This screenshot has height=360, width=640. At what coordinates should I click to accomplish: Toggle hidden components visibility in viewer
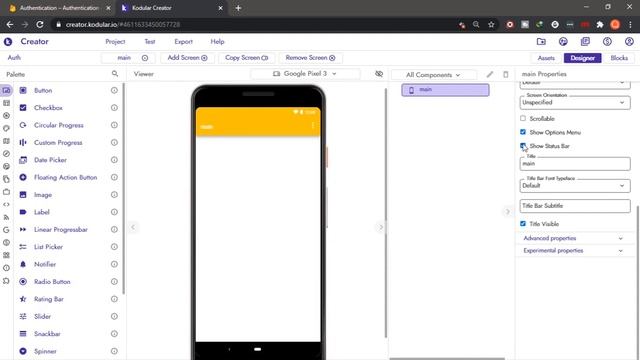point(379,74)
